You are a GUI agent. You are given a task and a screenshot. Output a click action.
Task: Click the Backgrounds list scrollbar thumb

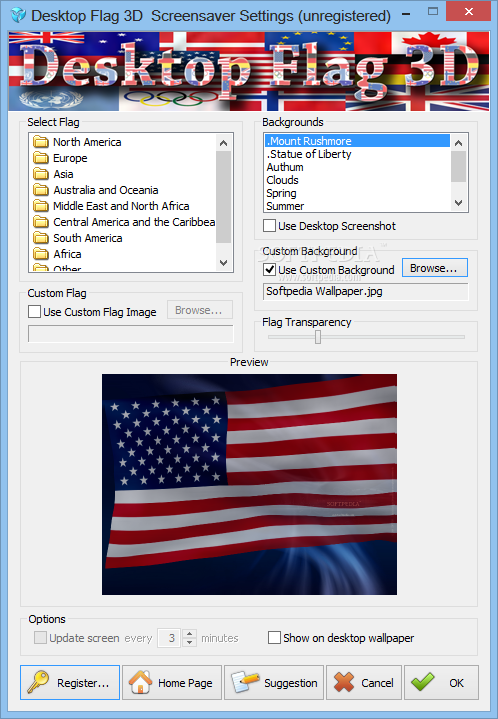coord(459,166)
